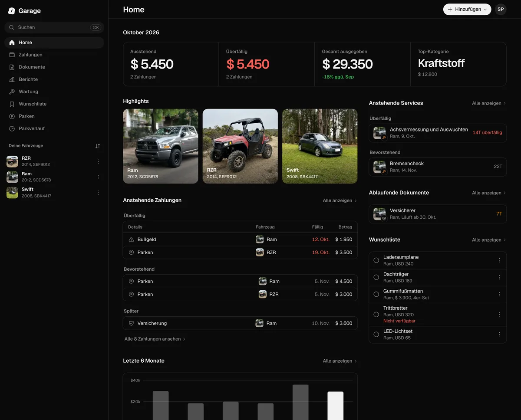Mark Gummifußmatten wishlist item as done
521x420 pixels.
coord(376,294)
